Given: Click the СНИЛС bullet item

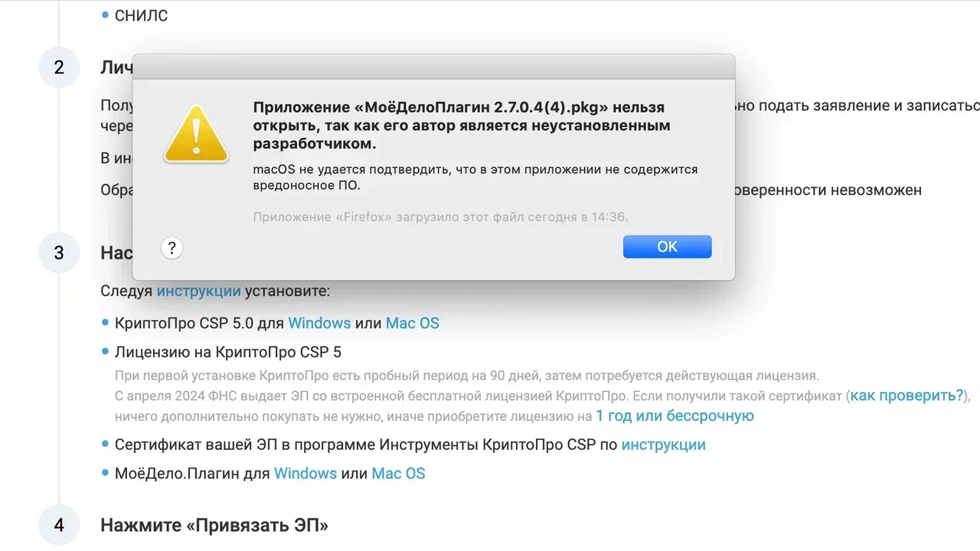Looking at the screenshot, I should pyautogui.click(x=141, y=15).
